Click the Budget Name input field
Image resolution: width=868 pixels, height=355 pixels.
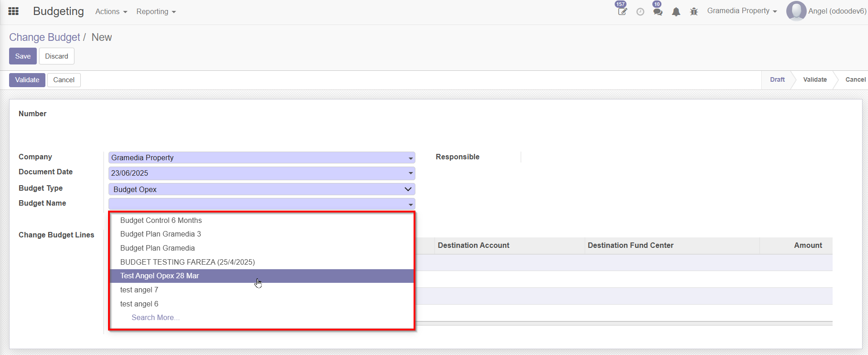point(261,204)
